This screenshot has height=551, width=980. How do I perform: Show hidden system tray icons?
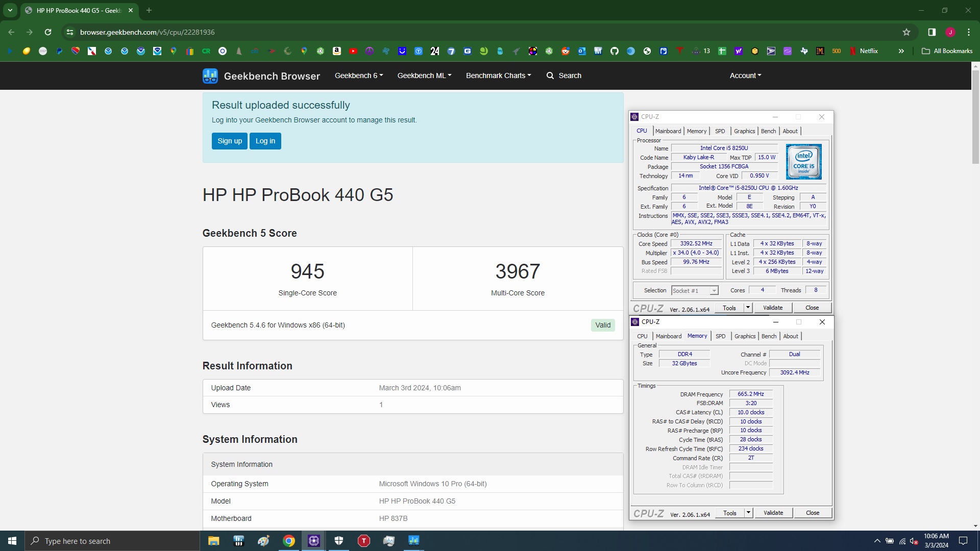coord(877,541)
